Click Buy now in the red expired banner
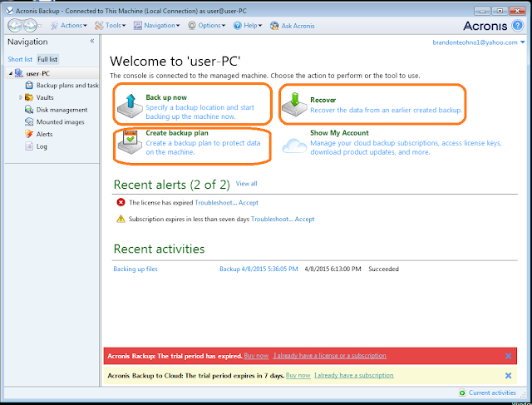 pyautogui.click(x=256, y=355)
